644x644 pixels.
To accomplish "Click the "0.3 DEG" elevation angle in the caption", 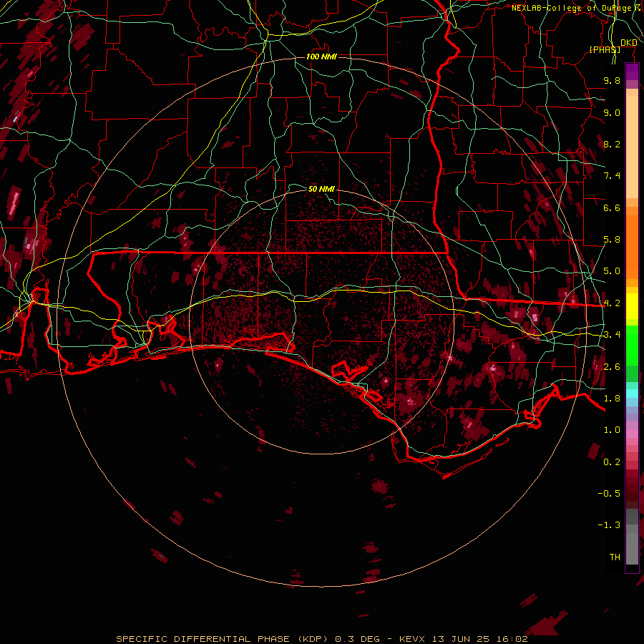I will [357, 639].
